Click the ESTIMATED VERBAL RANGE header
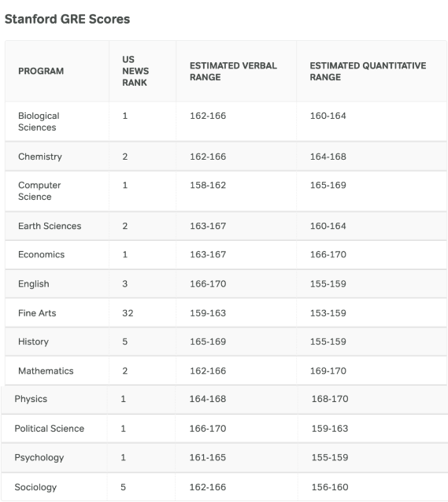 [233, 72]
